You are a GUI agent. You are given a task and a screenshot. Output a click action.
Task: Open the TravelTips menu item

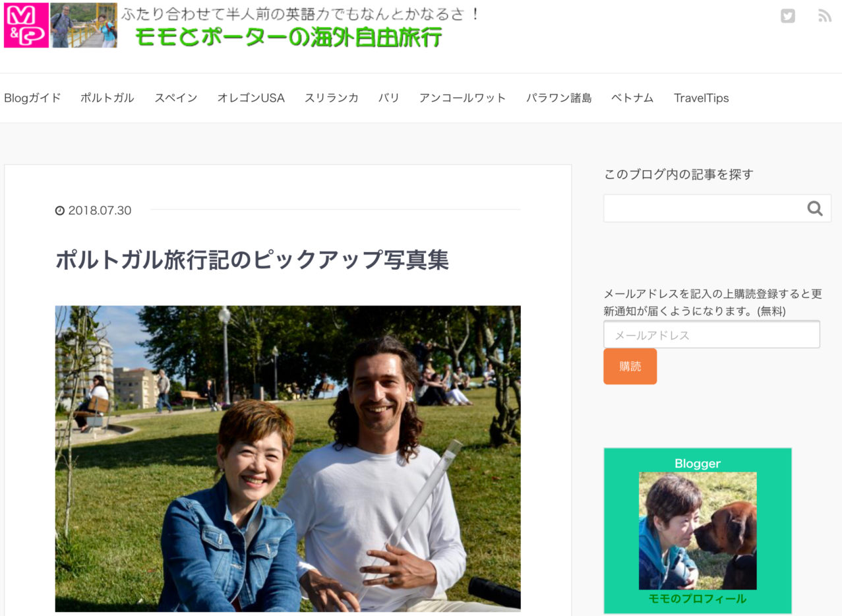click(x=701, y=98)
